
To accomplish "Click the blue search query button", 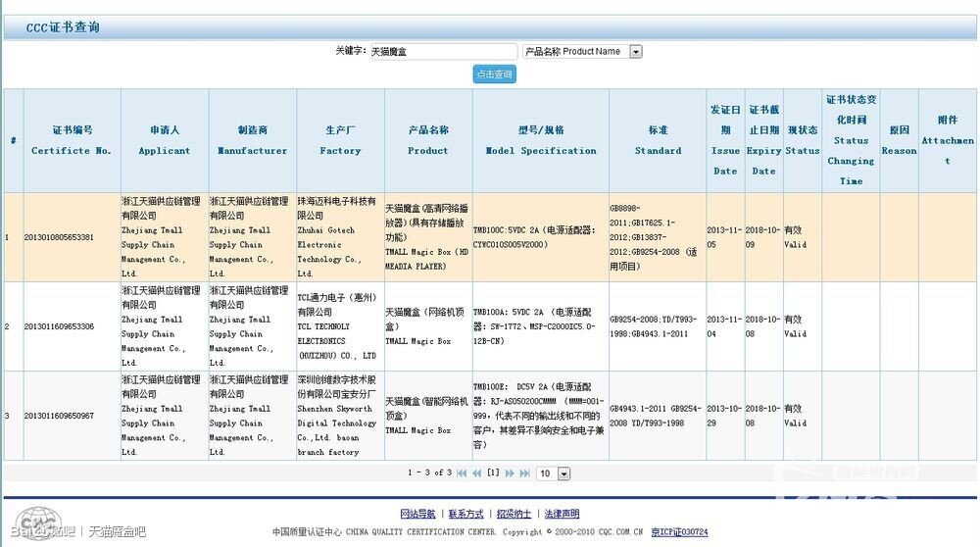I will (x=494, y=74).
